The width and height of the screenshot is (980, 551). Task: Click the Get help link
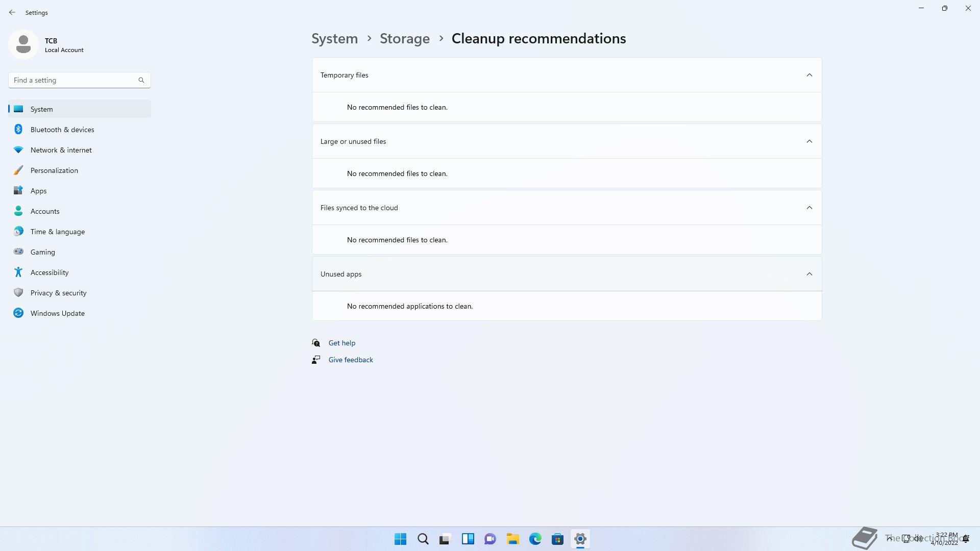tap(342, 343)
